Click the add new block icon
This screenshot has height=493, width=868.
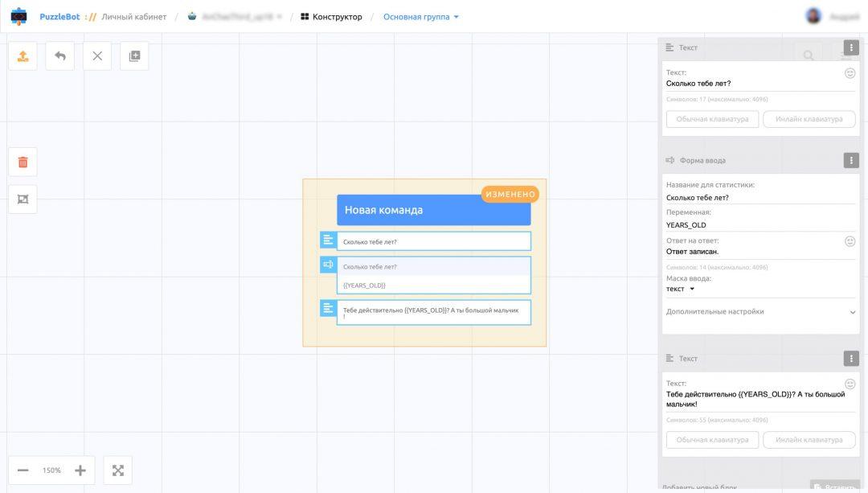[134, 56]
